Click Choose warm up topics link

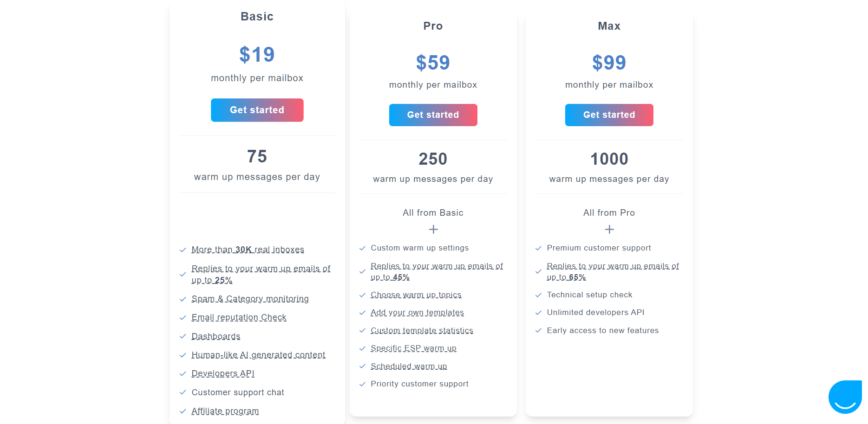coord(416,295)
